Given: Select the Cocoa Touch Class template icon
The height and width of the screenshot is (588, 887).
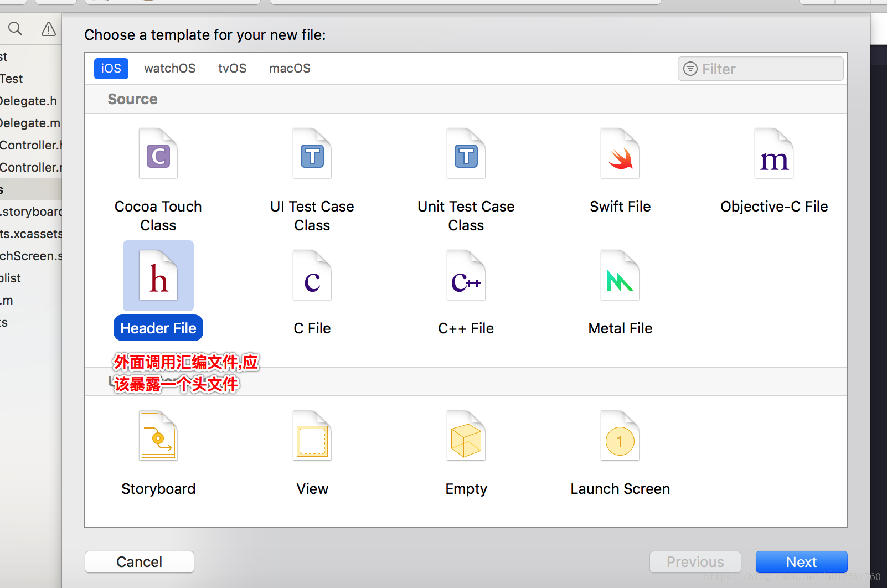Looking at the screenshot, I should tap(158, 153).
